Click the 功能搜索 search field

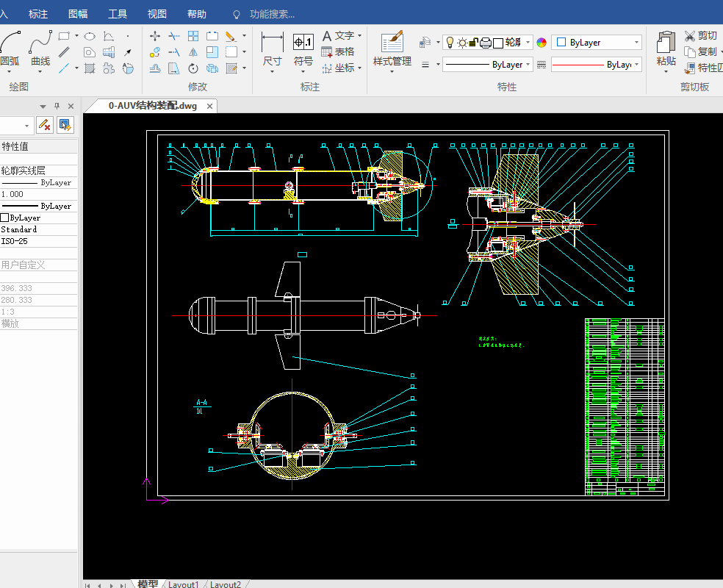(272, 14)
